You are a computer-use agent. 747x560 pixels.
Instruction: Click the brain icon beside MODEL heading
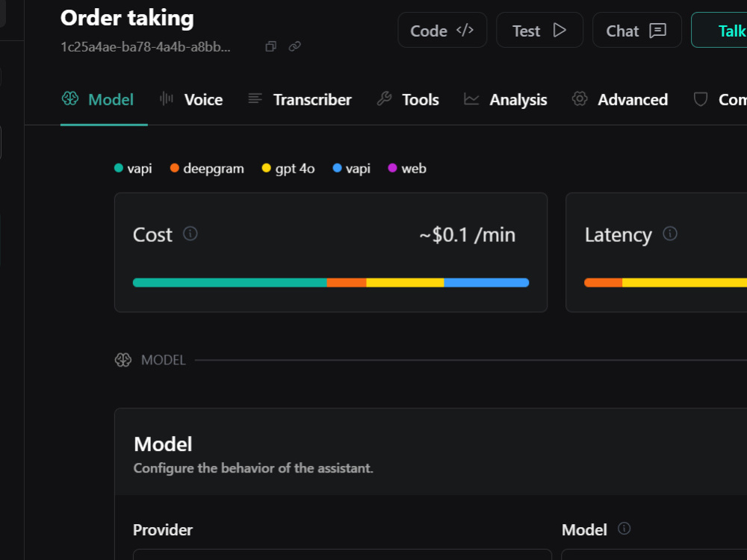(123, 360)
